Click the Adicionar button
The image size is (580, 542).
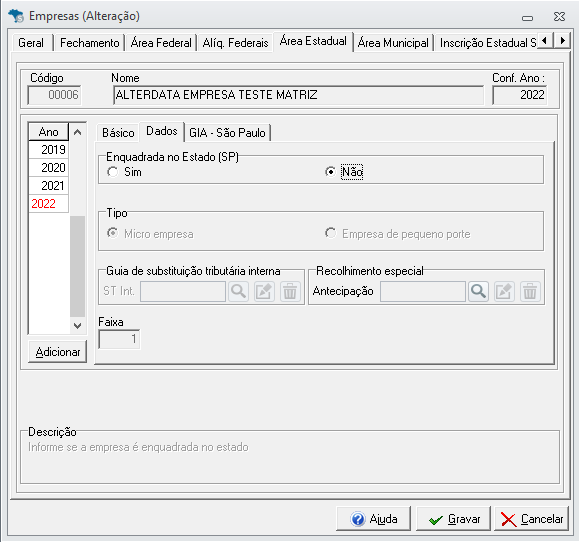[x=58, y=352]
